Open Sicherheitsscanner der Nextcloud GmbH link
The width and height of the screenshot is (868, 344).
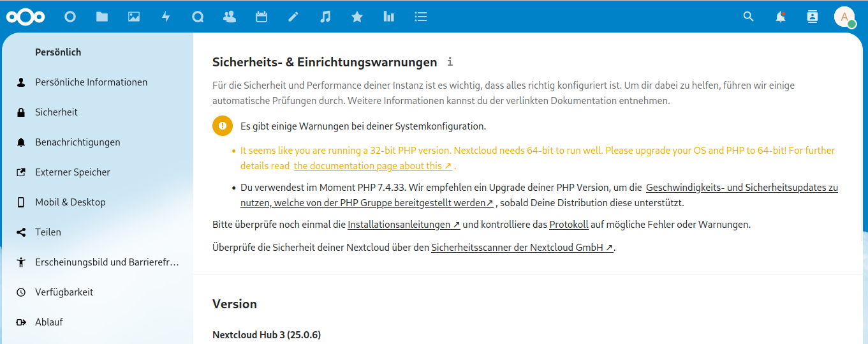pos(522,248)
